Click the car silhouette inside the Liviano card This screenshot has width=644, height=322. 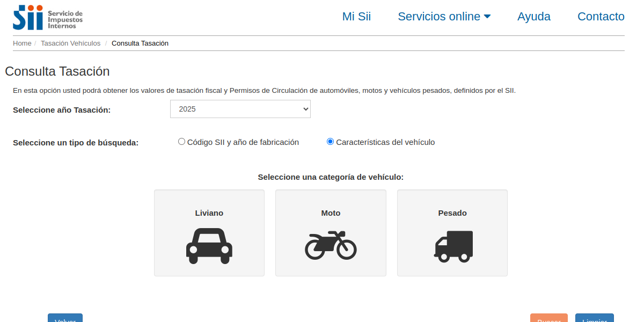pos(209,247)
